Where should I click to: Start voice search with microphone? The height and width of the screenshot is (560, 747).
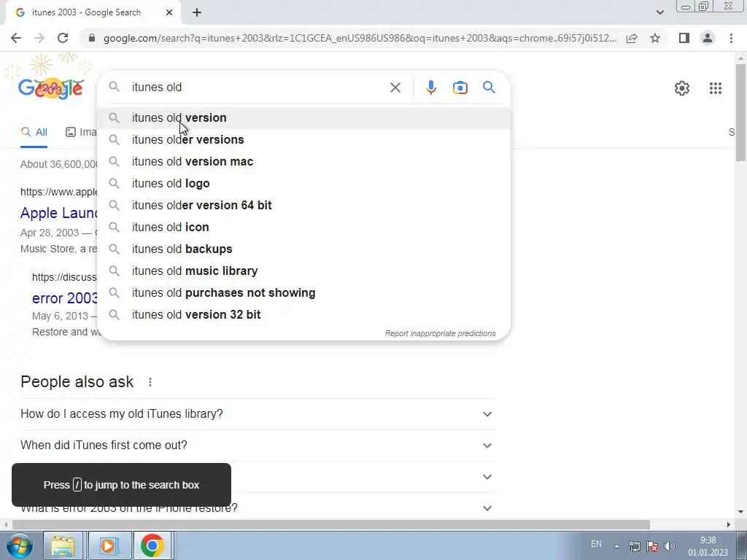(430, 87)
